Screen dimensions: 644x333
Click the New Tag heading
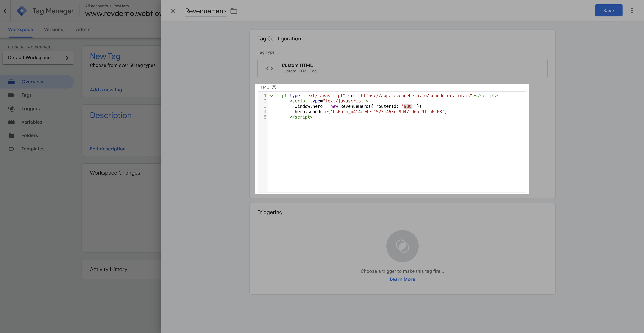(x=105, y=56)
